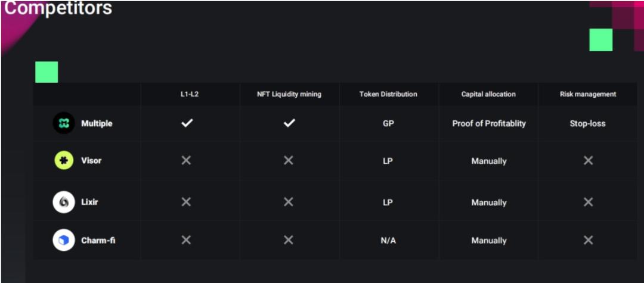Click the Stop-loss cell
Image resolution: width=644 pixels, height=283 pixels.
[x=588, y=123]
